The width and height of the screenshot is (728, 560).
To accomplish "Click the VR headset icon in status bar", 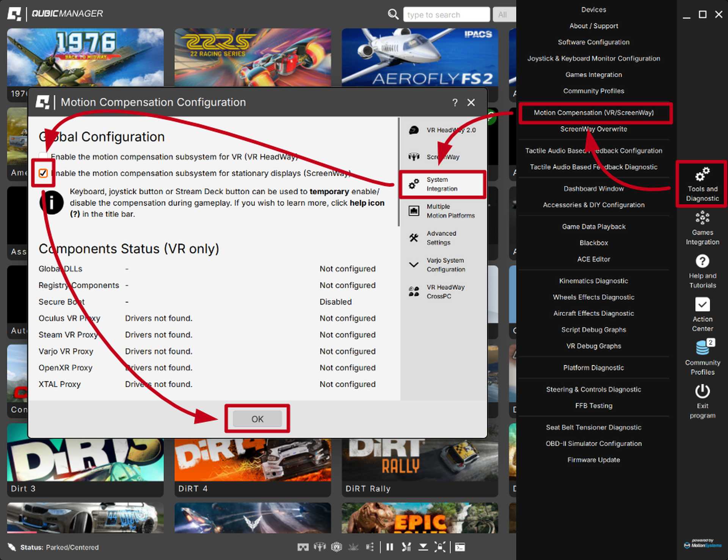I will 303,547.
